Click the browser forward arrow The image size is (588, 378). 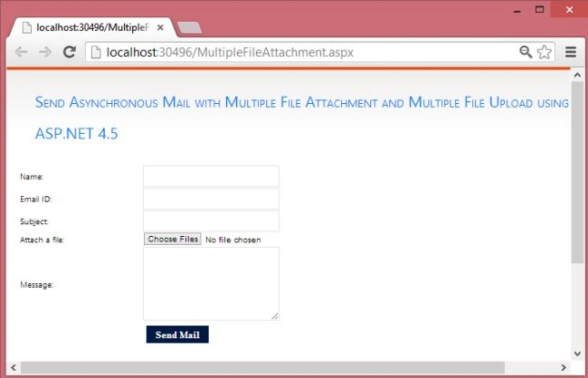click(x=45, y=52)
